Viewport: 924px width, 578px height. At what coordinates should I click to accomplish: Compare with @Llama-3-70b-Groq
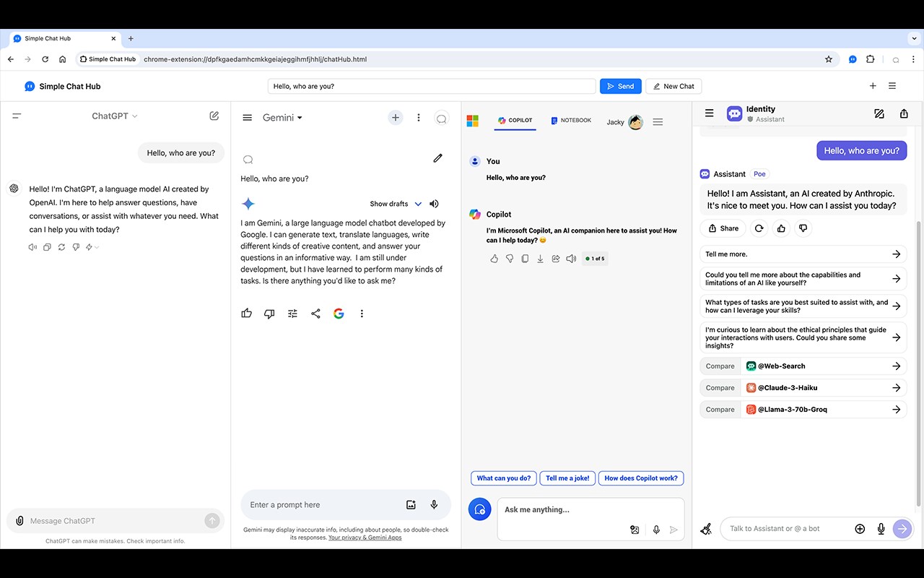pyautogui.click(x=803, y=410)
